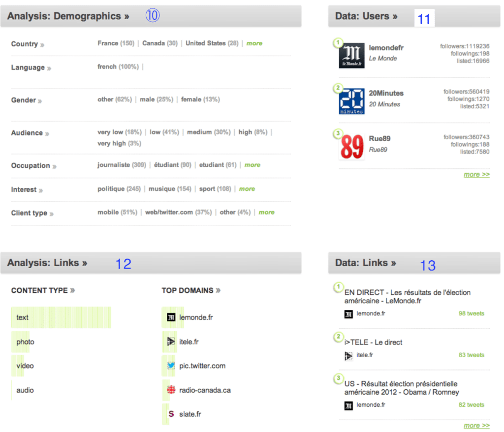This screenshot has width=504, height=432.
Task: Click United States (28) country entry
Action: coord(212,43)
